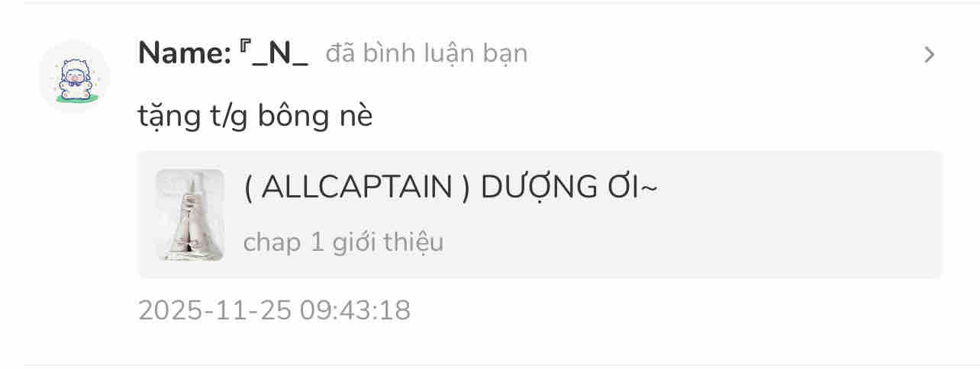980x369 pixels.
Task: Open the commenter's sheep avatar profile
Action: [74, 75]
